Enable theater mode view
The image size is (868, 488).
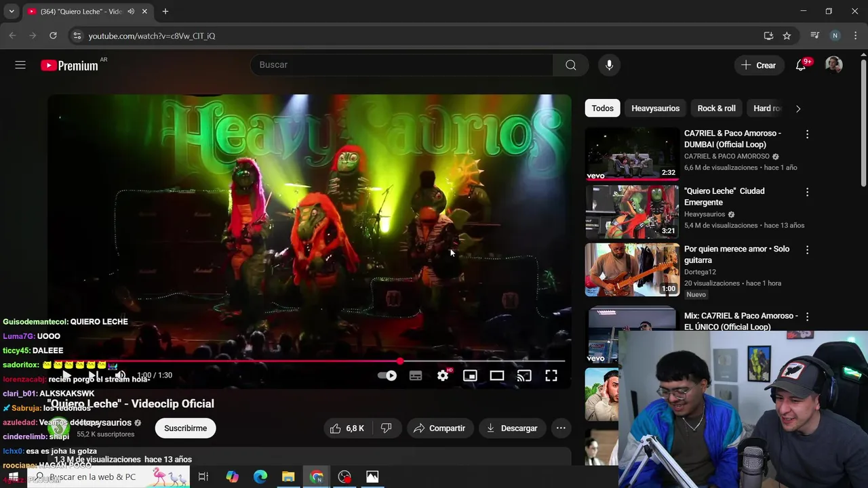(x=497, y=375)
